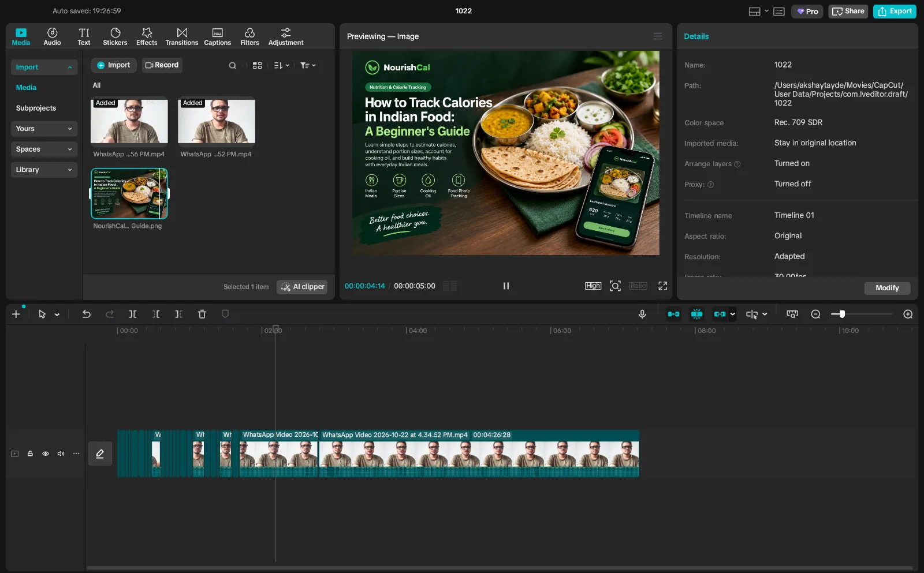Split clip at the playhead
The image size is (924, 573).
pos(133,314)
